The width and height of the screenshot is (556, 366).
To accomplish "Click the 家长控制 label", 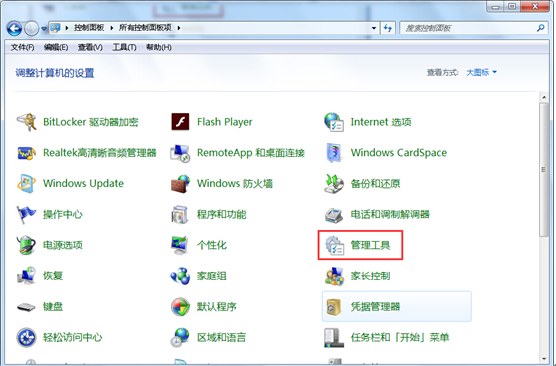I will coord(371,276).
